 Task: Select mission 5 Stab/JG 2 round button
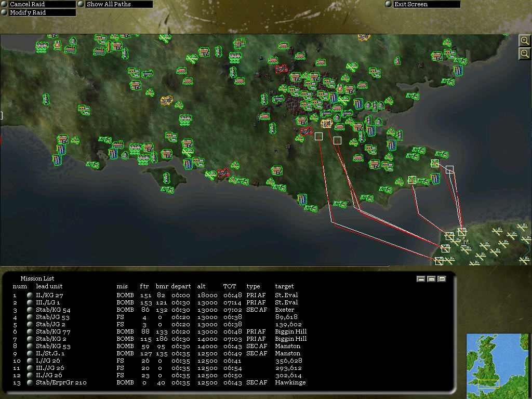click(x=30, y=324)
